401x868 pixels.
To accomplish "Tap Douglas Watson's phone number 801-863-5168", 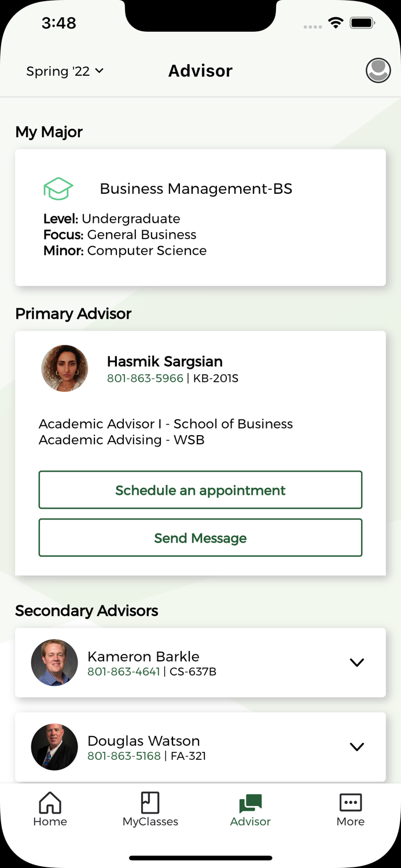I will click(124, 756).
